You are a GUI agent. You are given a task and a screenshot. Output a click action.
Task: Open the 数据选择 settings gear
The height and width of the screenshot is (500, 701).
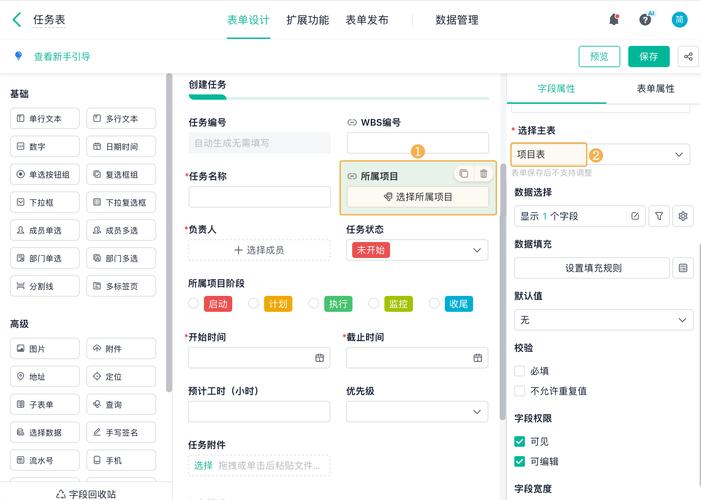click(x=683, y=216)
